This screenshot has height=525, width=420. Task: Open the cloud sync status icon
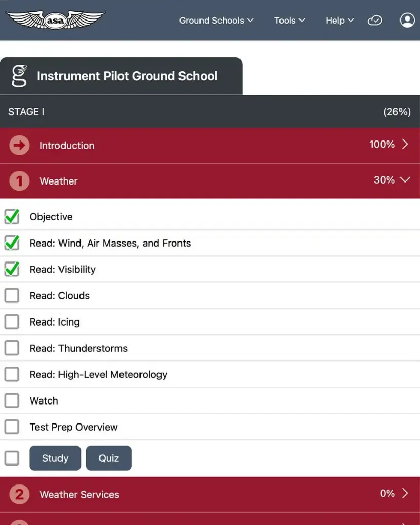[375, 21]
